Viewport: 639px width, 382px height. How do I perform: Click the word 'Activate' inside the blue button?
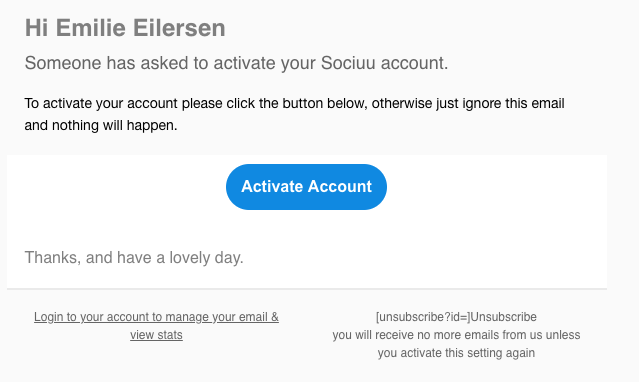click(272, 187)
